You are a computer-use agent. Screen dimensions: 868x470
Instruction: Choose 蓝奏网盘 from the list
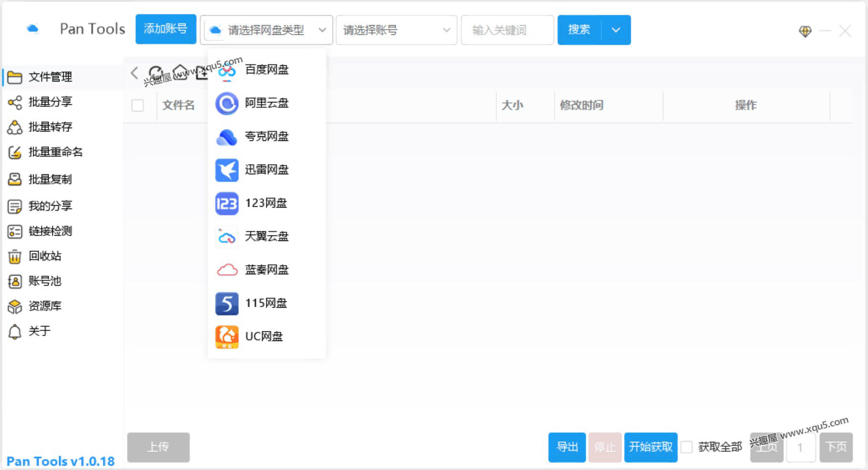point(267,270)
